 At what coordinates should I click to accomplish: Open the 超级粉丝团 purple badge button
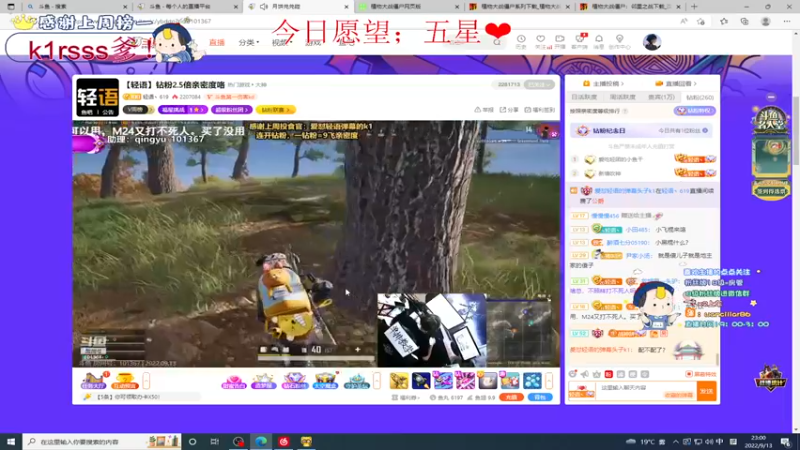point(232,110)
